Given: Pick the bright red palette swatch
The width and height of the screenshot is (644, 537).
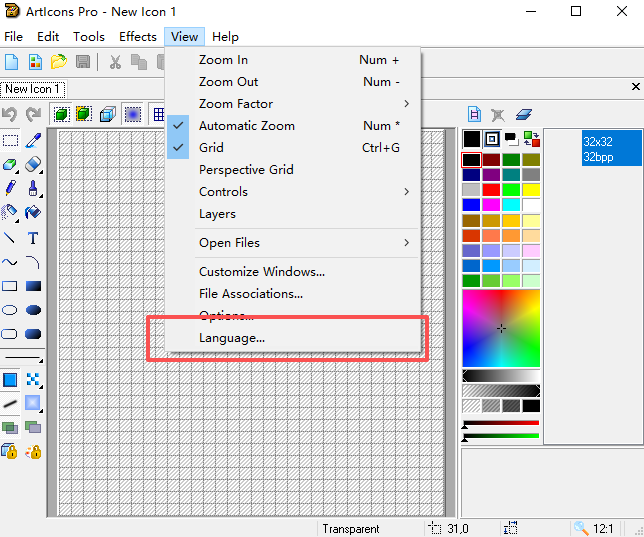Looking at the screenshot, I should (491, 189).
